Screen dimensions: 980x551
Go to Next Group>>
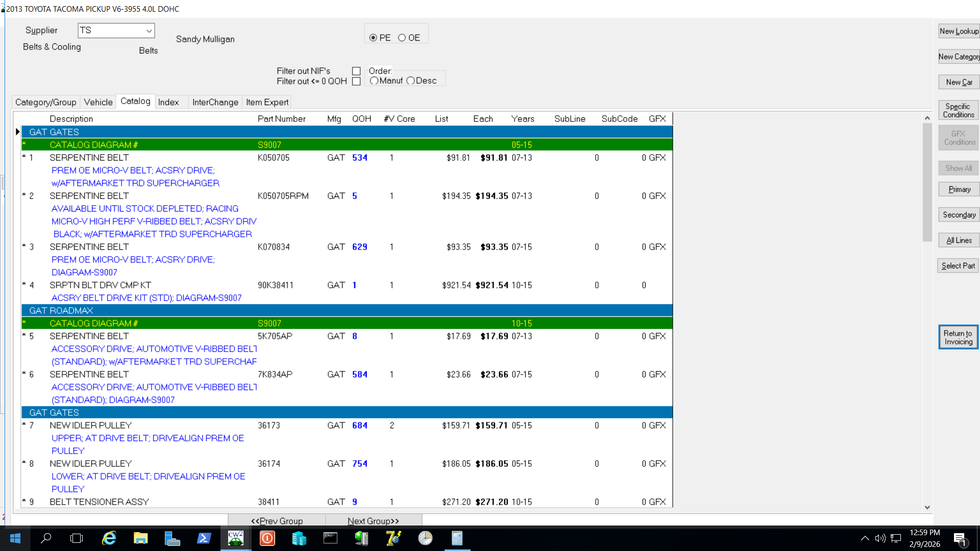[x=373, y=521]
